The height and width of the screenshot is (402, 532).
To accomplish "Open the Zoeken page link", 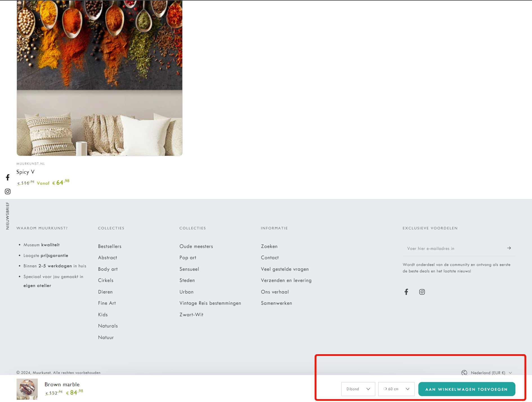I will (269, 246).
